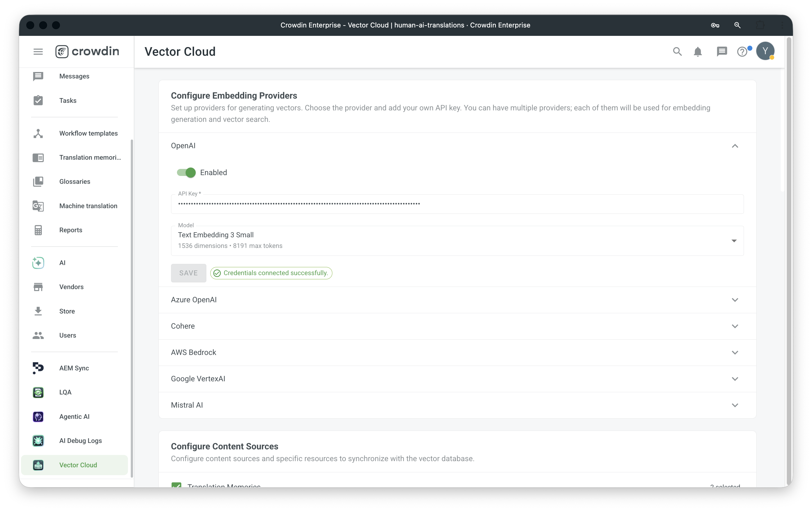Open search with the header magnifier icon
Image resolution: width=812 pixels, height=511 pixels.
tap(677, 52)
